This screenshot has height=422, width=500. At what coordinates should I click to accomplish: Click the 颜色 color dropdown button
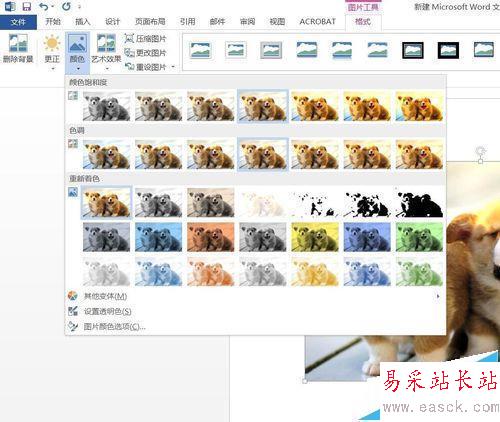[x=77, y=53]
